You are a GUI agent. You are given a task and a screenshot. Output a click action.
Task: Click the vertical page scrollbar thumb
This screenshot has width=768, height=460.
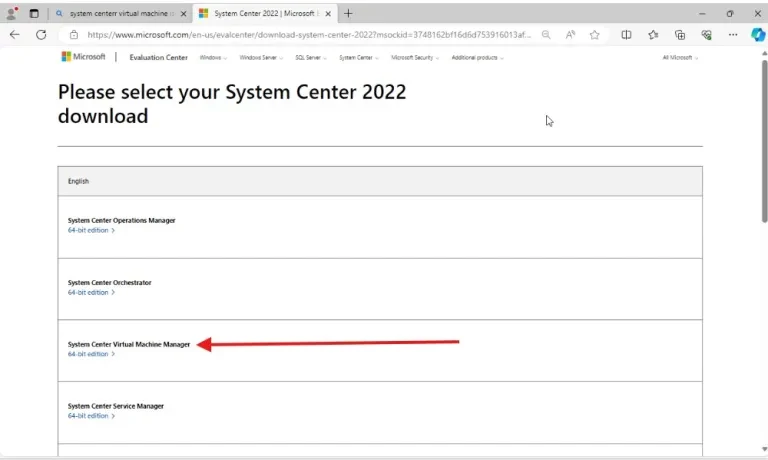click(764, 141)
